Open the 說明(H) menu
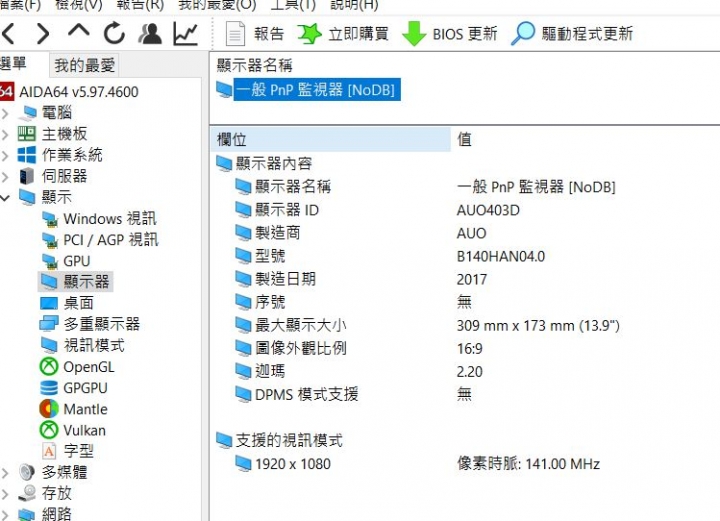The width and height of the screenshot is (720, 521). click(354, 5)
